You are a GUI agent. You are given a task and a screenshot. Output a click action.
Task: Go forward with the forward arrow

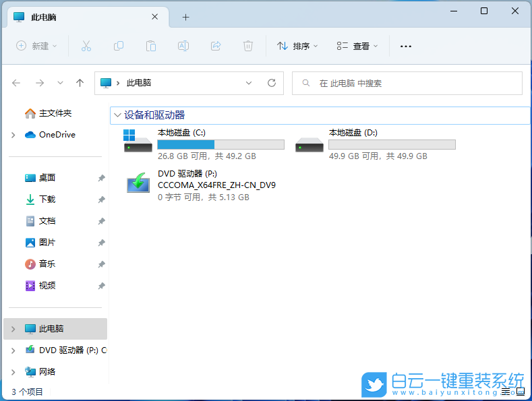(x=40, y=83)
